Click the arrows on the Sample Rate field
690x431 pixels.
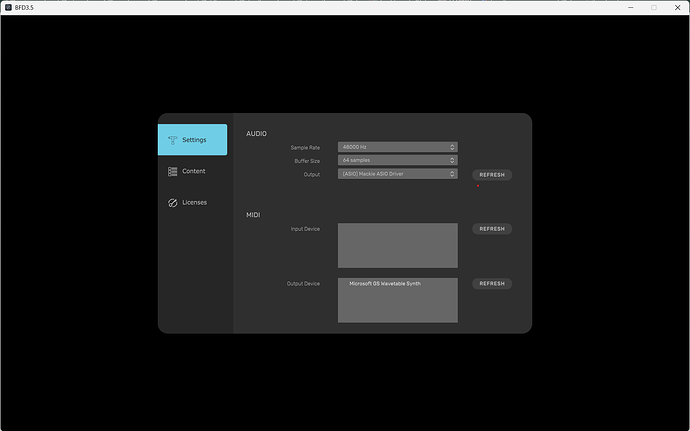coord(452,147)
